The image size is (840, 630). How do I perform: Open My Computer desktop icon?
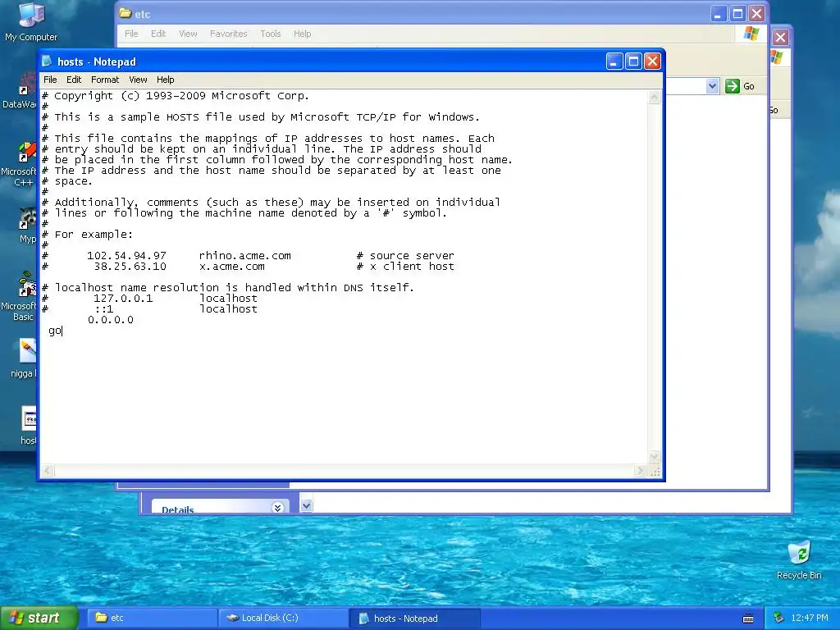[x=31, y=22]
